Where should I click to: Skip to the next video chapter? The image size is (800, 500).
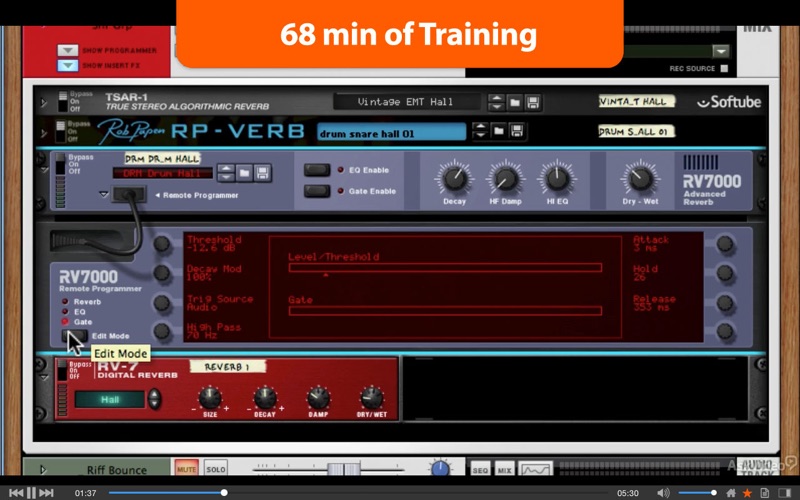[46, 493]
